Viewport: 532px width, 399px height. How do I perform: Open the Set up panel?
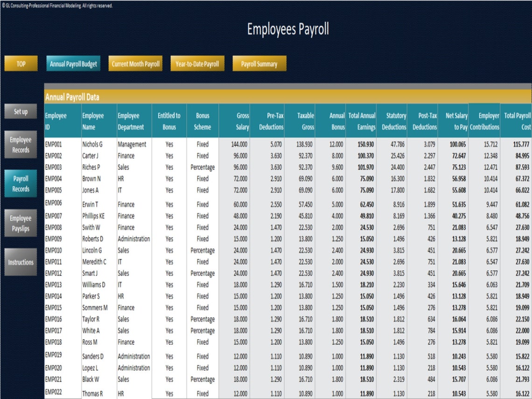pyautogui.click(x=21, y=111)
